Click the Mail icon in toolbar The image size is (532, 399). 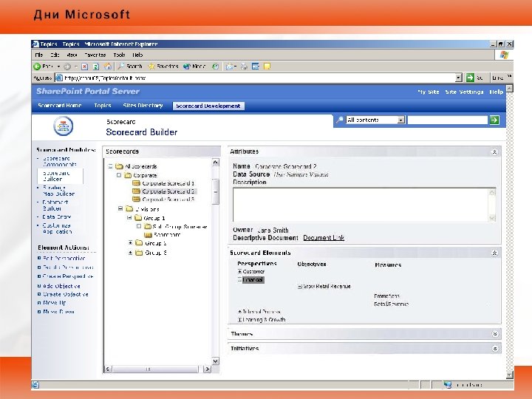click(230, 66)
